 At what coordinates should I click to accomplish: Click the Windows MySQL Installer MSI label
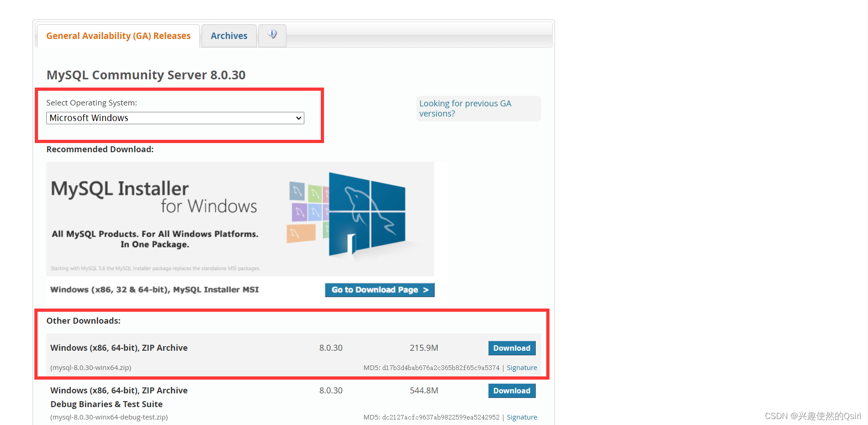click(x=154, y=290)
